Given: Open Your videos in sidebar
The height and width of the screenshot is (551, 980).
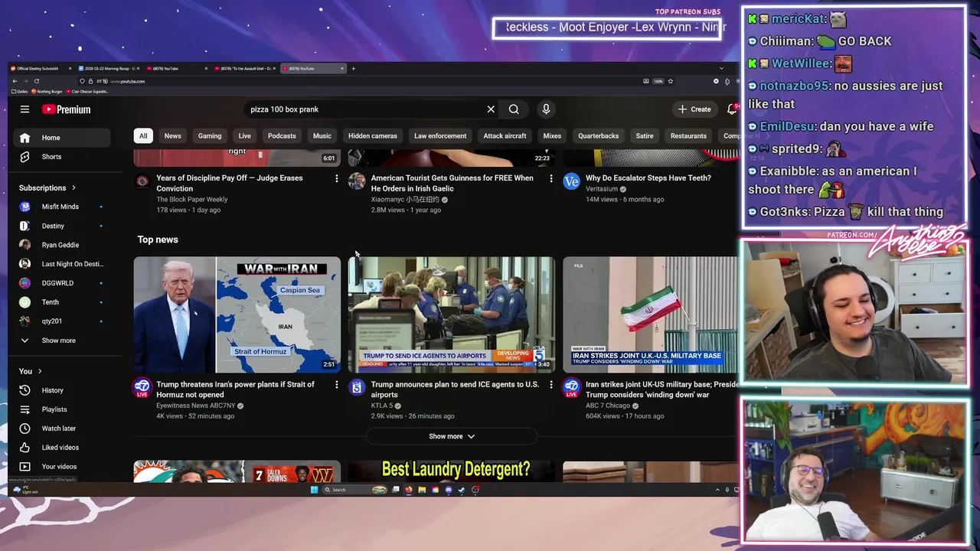Looking at the screenshot, I should [62, 467].
